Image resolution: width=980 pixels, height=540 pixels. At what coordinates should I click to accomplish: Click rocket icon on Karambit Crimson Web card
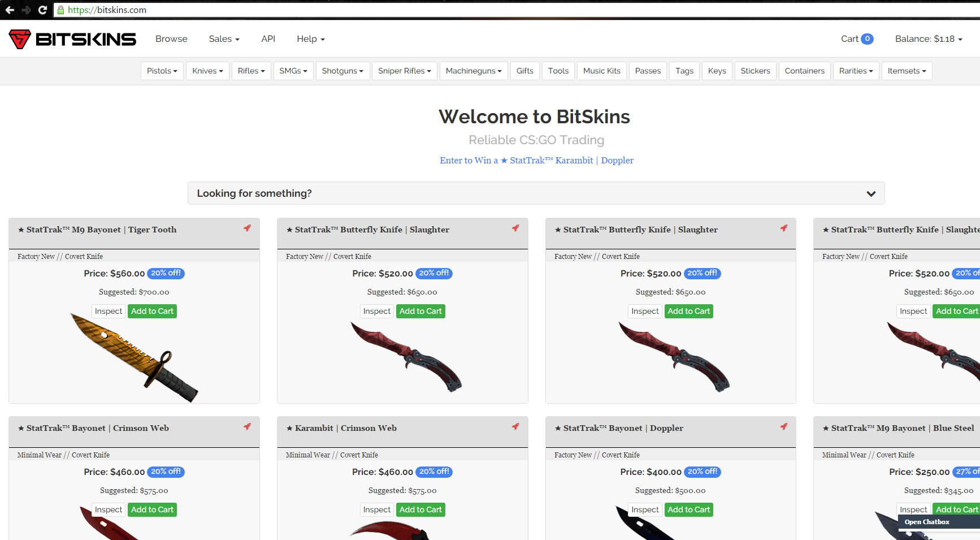(515, 426)
